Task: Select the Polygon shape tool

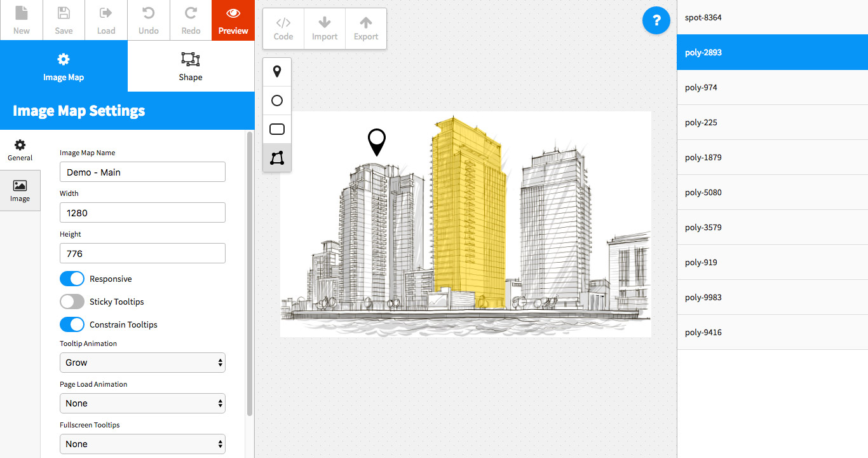Action: [277, 158]
